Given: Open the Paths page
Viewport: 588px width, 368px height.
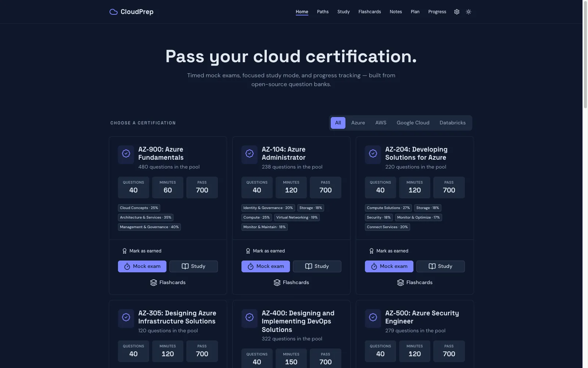Looking at the screenshot, I should click(x=323, y=12).
